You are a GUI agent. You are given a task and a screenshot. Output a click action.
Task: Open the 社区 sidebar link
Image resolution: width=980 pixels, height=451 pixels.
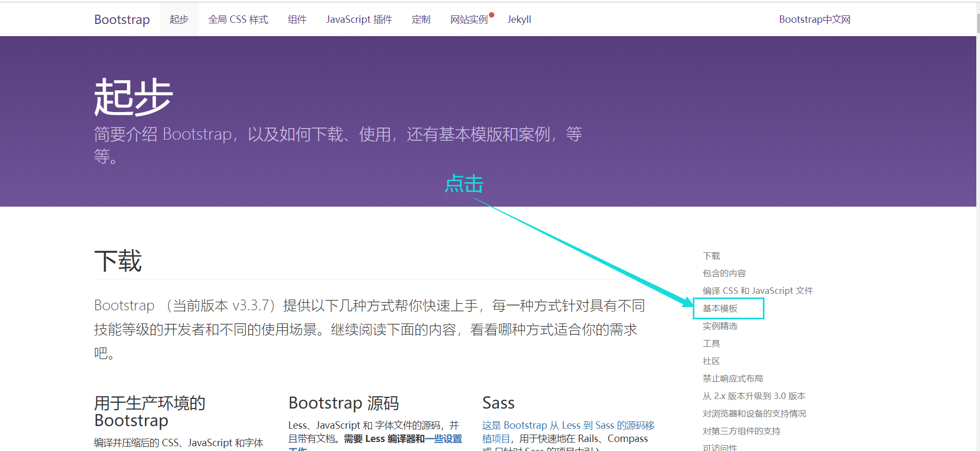click(x=711, y=361)
